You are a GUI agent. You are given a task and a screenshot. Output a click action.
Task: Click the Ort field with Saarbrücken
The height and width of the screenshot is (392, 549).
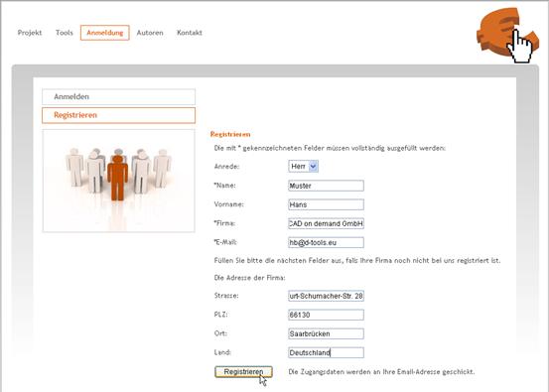point(326,333)
